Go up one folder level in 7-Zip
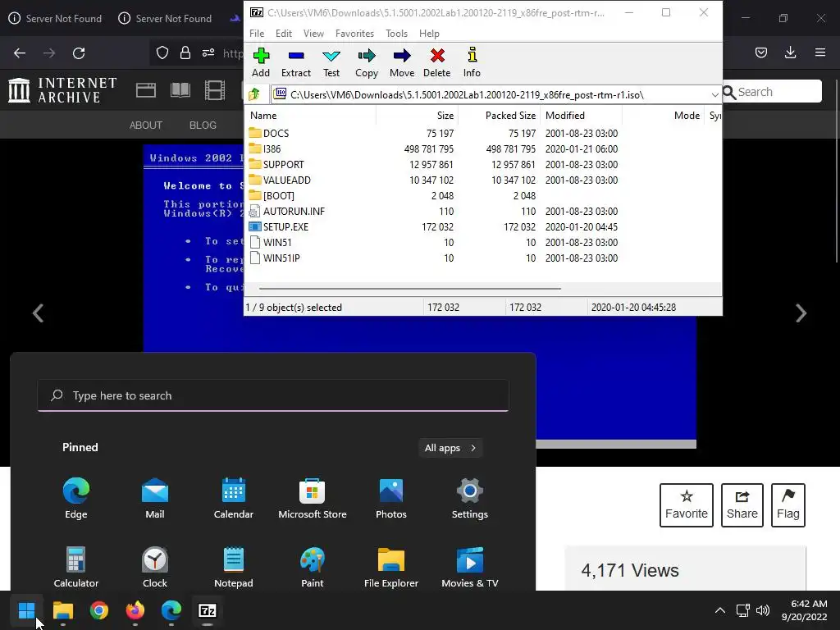840x630 pixels. (254, 94)
